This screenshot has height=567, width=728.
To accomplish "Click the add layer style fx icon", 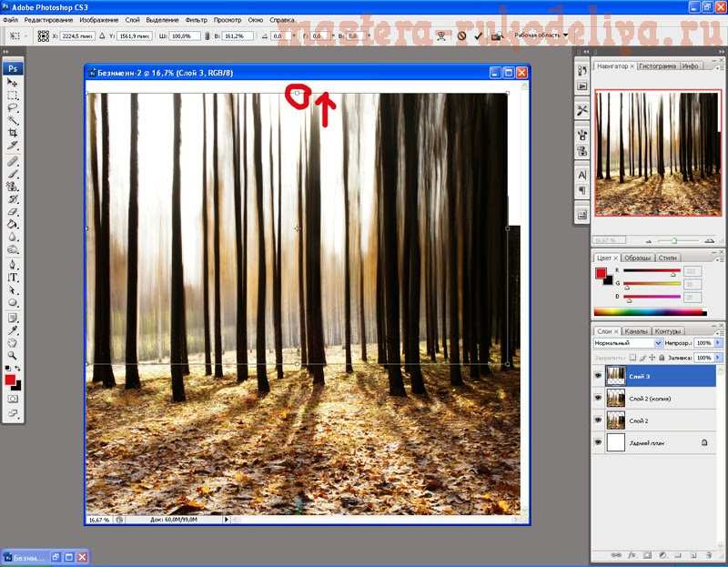I will [632, 555].
